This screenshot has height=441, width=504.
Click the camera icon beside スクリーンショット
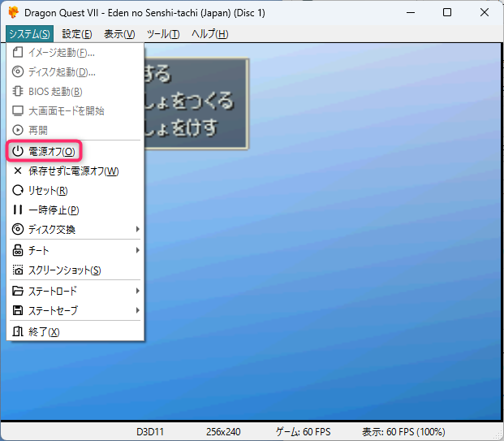pos(18,270)
